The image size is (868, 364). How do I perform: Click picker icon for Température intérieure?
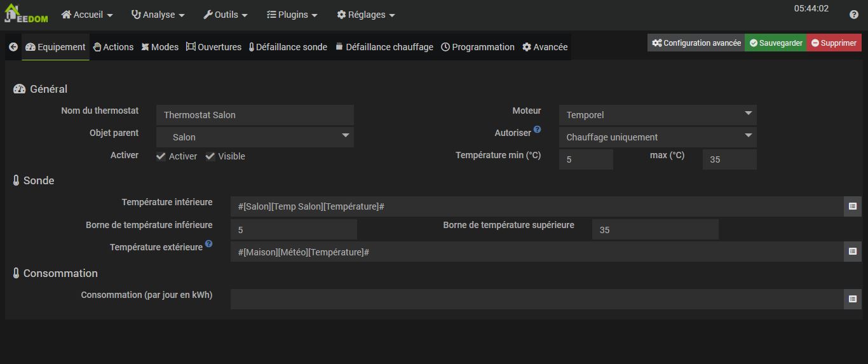(852, 206)
